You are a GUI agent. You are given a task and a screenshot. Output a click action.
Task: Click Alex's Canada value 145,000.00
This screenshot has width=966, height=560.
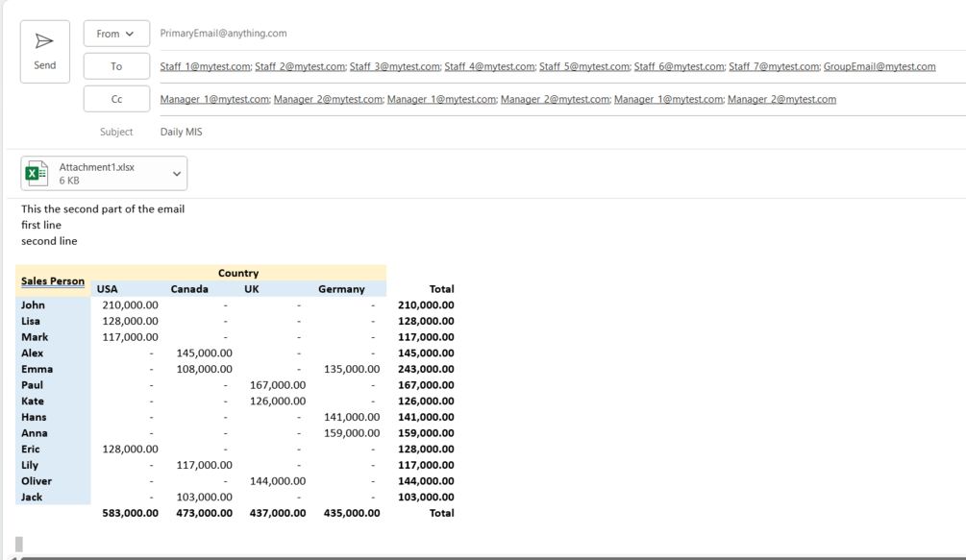[204, 353]
